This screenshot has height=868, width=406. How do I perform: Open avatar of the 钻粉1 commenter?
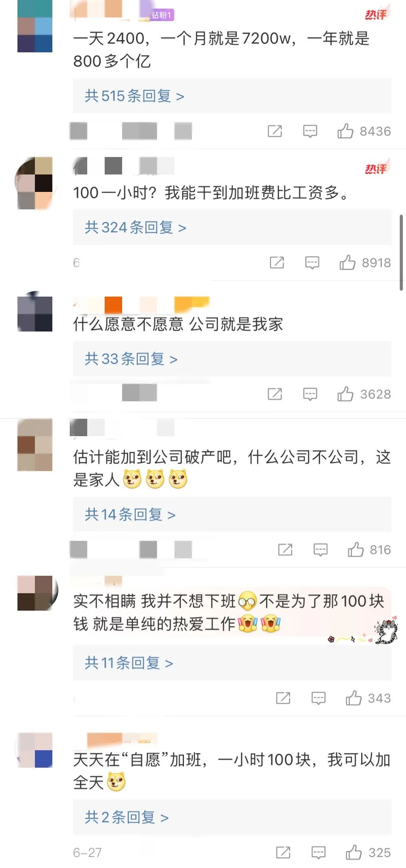(35, 26)
